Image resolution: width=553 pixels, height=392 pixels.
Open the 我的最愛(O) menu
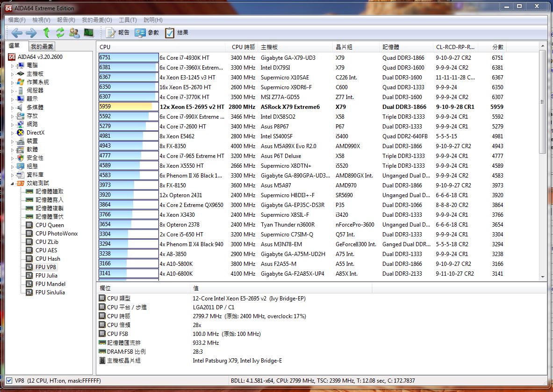[97, 20]
